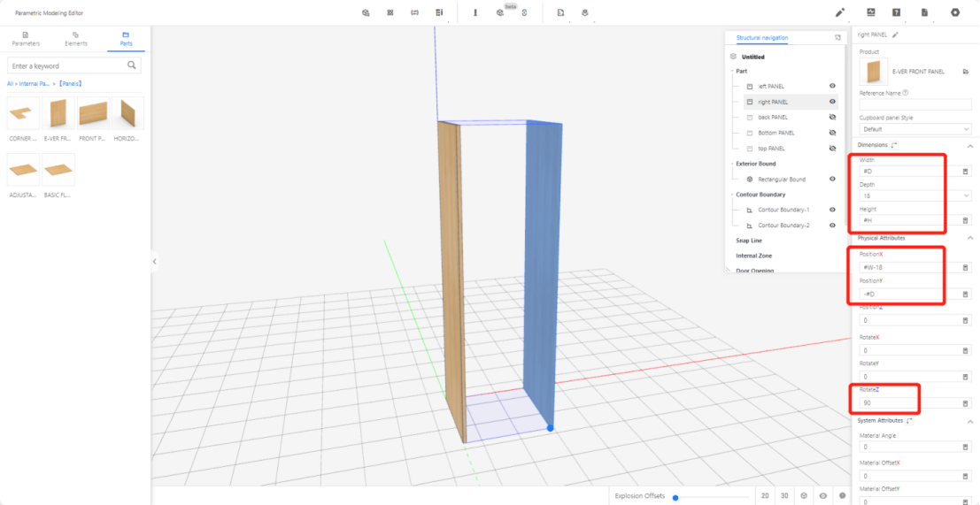Click the pencil edit icon in top toolbar

[840, 12]
